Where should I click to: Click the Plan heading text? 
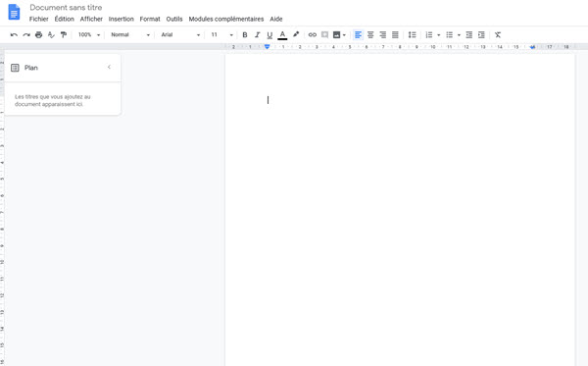31,68
